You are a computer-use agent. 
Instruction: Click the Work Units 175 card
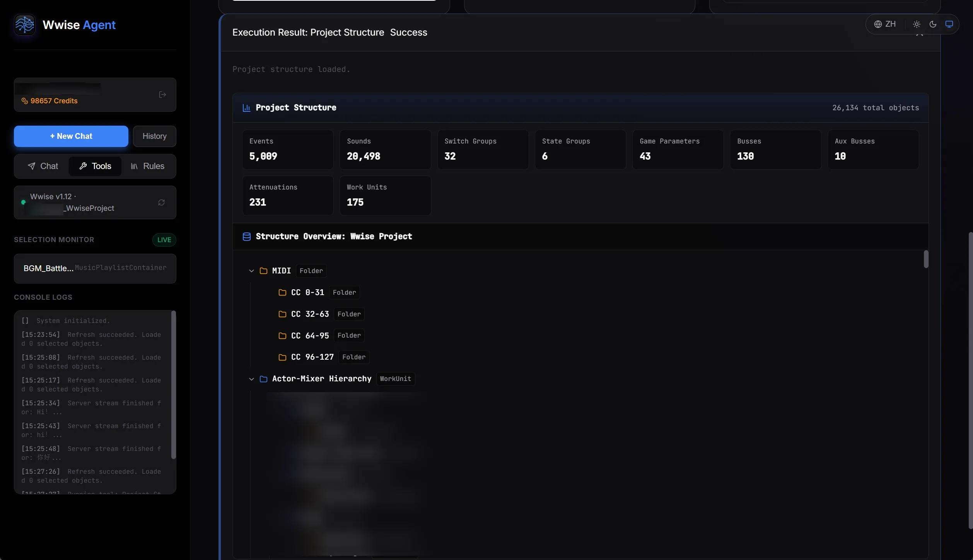tap(385, 196)
